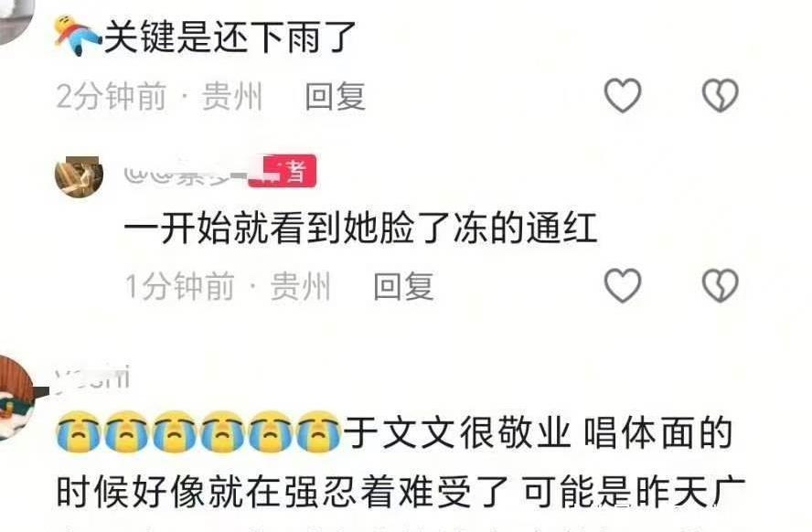This screenshot has width=812, height=532.
Task: Tap the falling-person emoji before '关键是还下雨了'
Action: click(78, 35)
